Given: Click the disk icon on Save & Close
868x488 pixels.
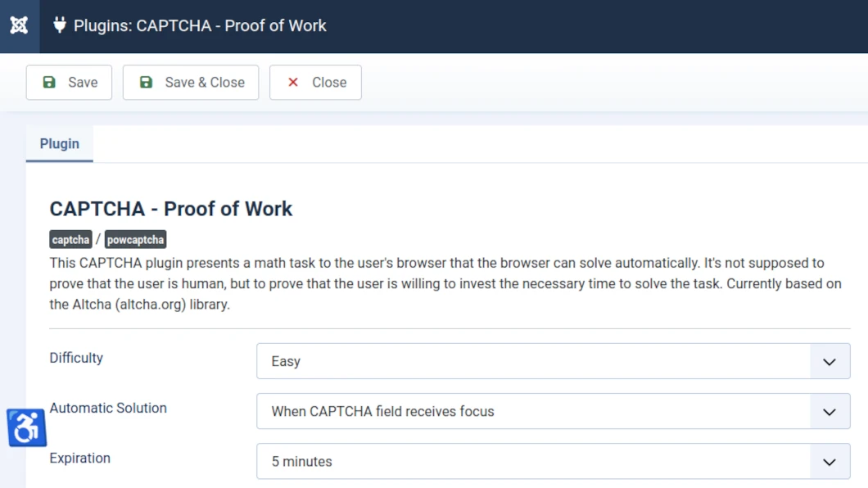Looking at the screenshot, I should point(146,82).
